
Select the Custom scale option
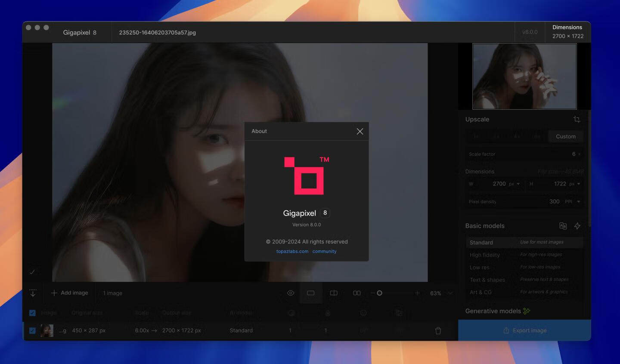[566, 136]
